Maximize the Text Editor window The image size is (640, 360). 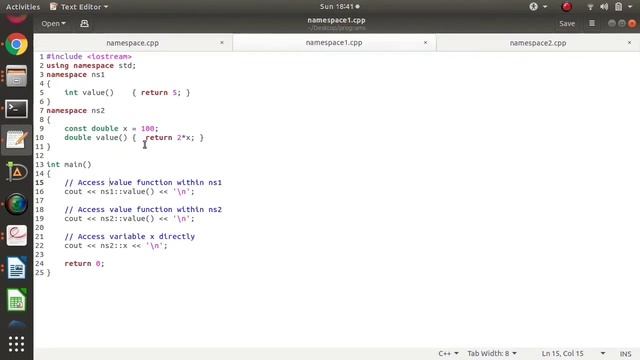pos(622,23)
